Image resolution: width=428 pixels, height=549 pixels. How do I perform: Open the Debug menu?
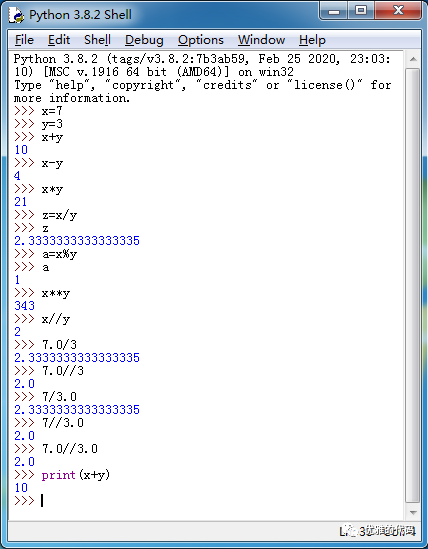144,40
